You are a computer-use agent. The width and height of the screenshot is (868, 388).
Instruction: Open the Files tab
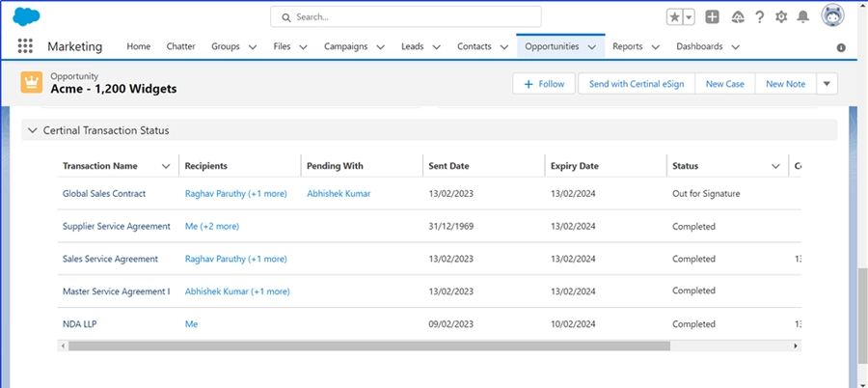(282, 46)
